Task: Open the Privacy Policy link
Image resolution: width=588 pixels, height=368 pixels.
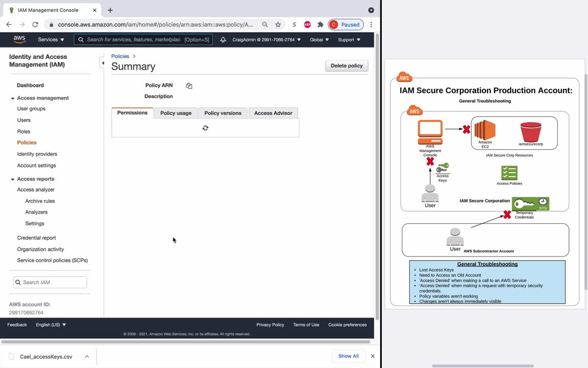Action: pyautogui.click(x=270, y=325)
